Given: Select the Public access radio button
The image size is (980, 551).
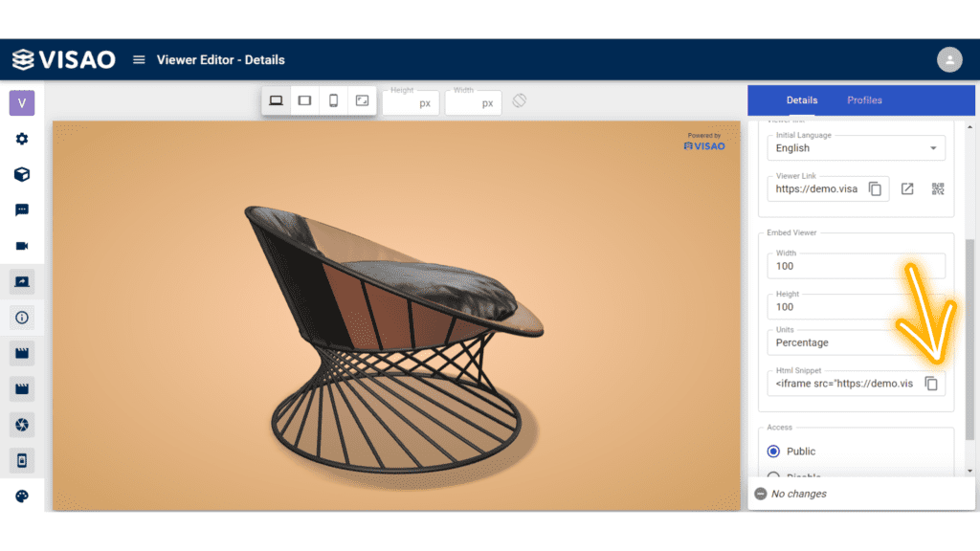Looking at the screenshot, I should pos(773,452).
